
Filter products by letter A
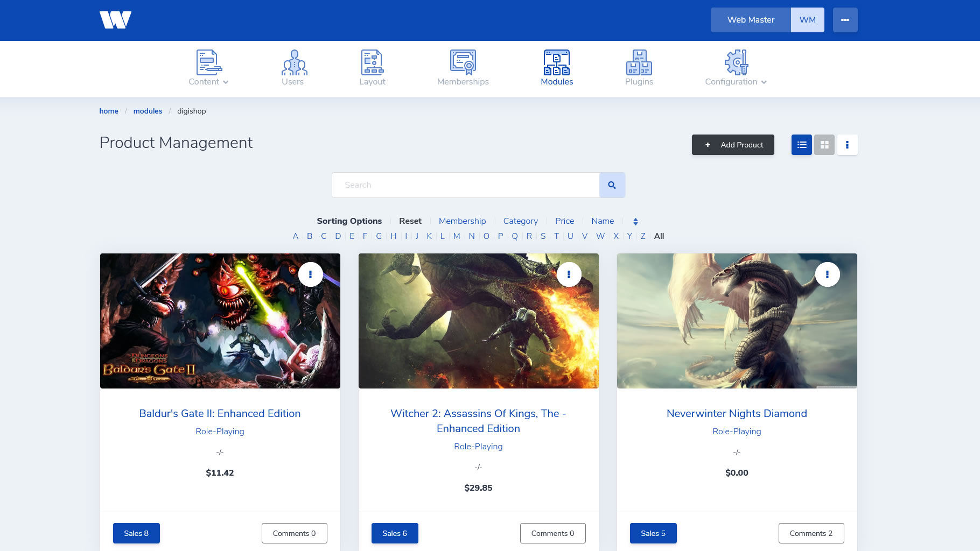(296, 236)
